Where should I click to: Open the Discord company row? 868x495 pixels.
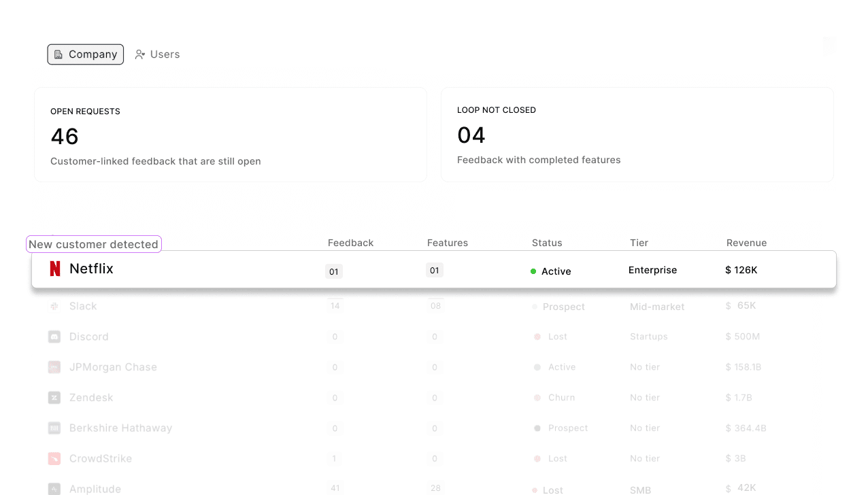click(x=434, y=337)
